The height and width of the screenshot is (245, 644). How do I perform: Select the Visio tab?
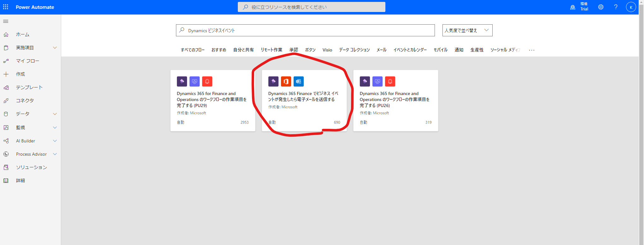click(327, 50)
